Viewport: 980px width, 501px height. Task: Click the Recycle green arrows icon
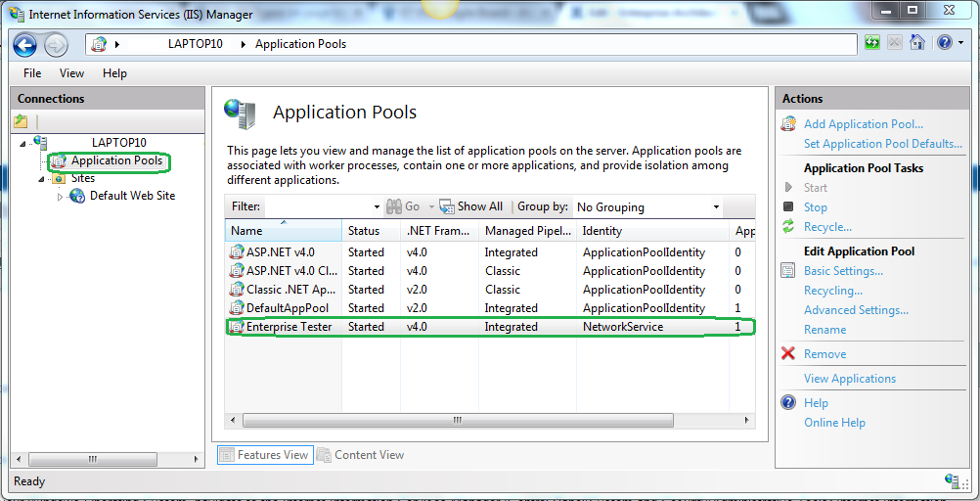(x=788, y=227)
